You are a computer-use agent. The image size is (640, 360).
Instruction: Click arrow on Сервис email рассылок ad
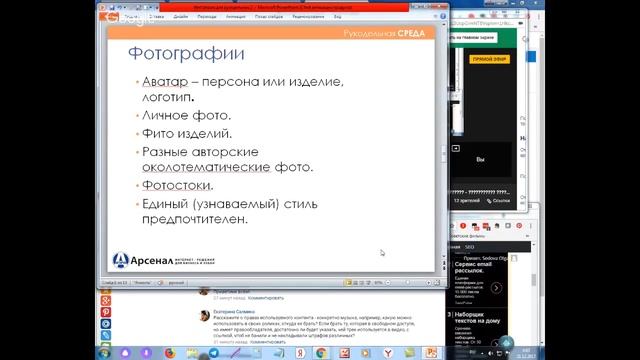coord(496,288)
